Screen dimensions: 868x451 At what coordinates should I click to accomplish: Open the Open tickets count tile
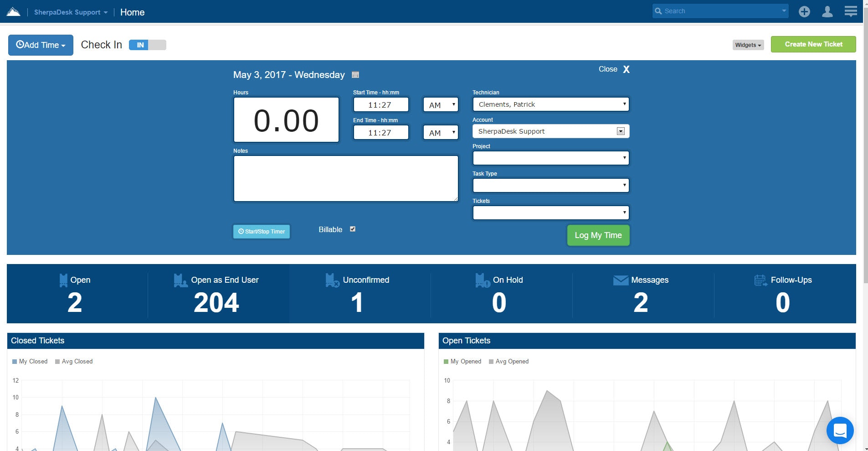pyautogui.click(x=77, y=294)
